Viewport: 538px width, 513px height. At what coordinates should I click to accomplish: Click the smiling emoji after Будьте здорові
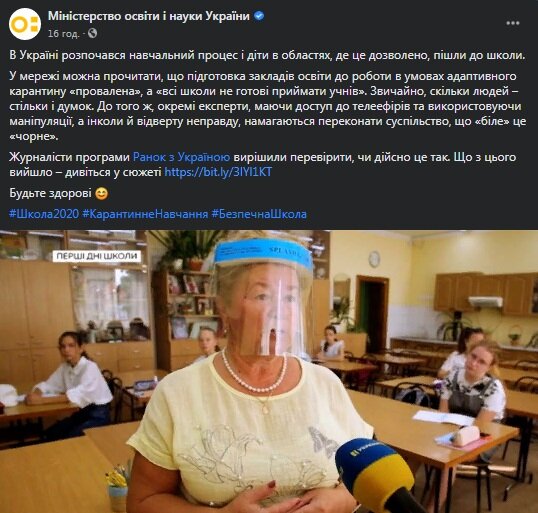(x=102, y=194)
